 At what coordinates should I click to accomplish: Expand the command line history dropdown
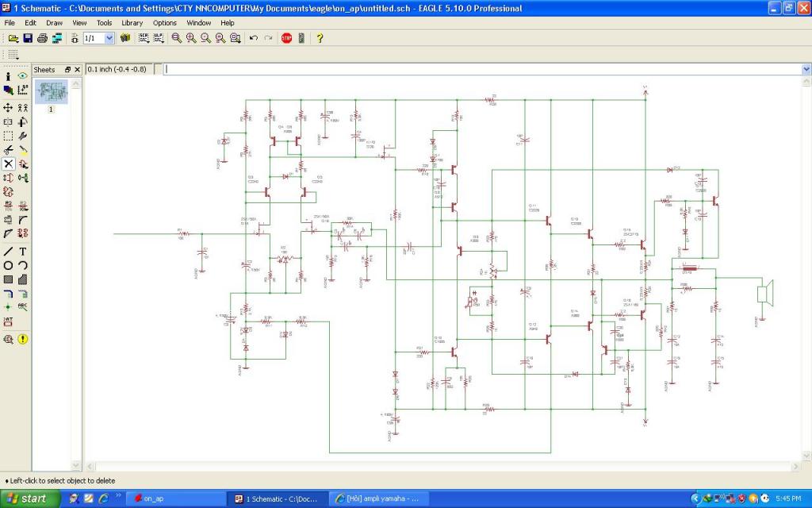[x=806, y=69]
